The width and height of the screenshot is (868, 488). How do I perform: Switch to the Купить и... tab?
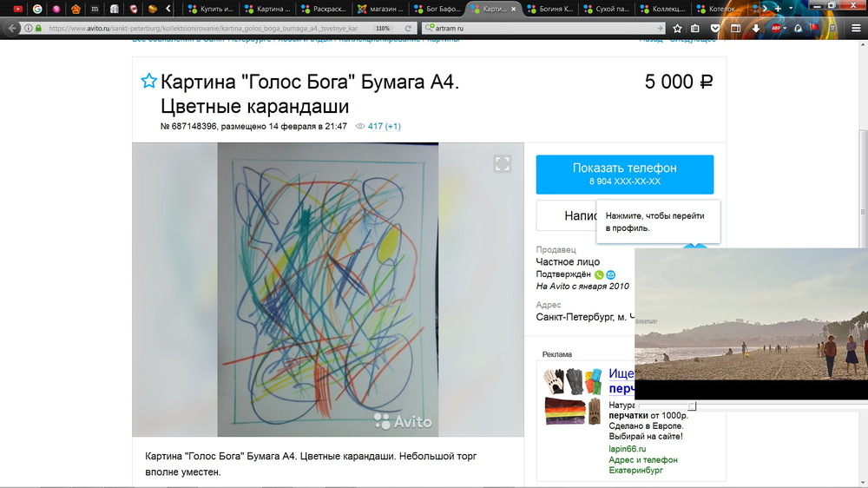[211, 9]
